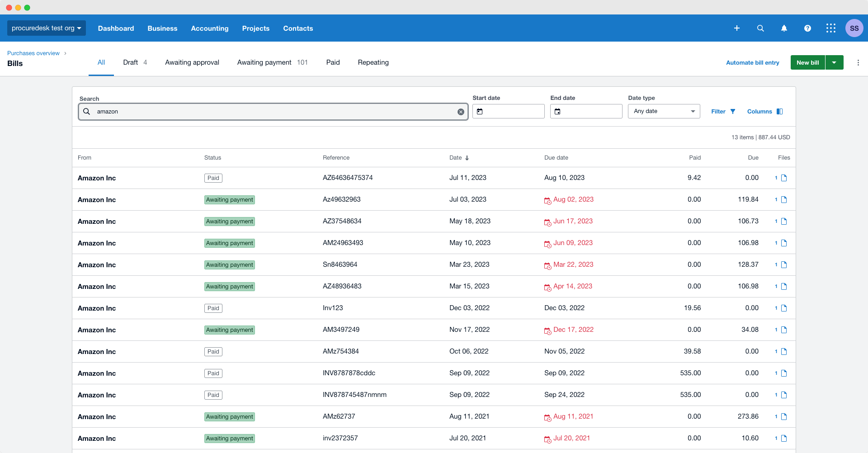Screen dimensions: 868x453
Task: Open the notifications bell icon
Action: (x=783, y=28)
